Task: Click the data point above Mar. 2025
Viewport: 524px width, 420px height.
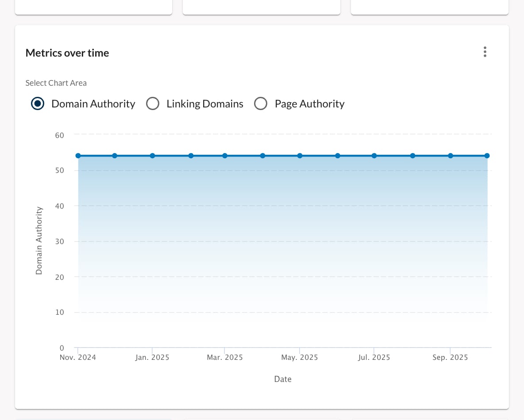Action: point(225,156)
